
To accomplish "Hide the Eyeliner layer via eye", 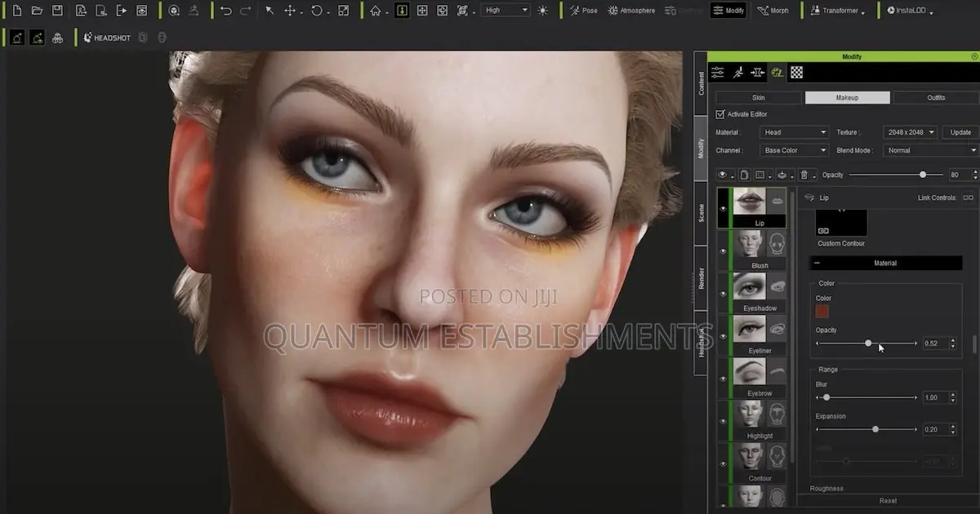I will pyautogui.click(x=723, y=336).
